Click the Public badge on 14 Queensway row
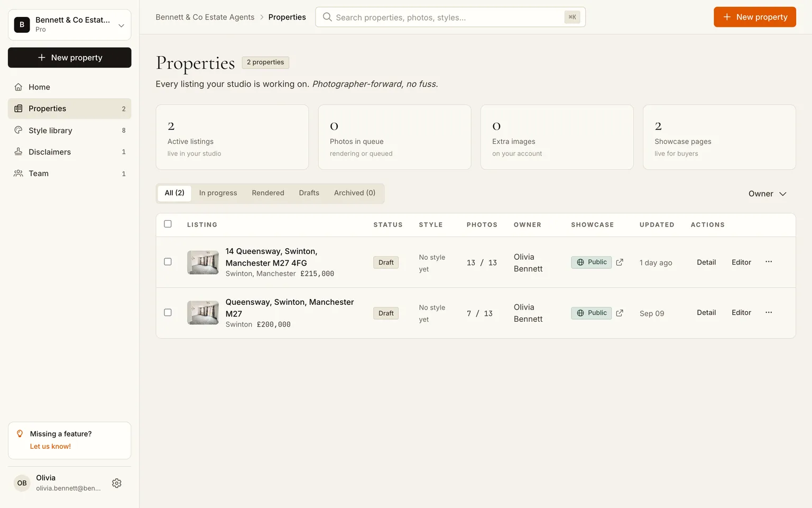Viewport: 812px width, 508px height. coord(591,262)
